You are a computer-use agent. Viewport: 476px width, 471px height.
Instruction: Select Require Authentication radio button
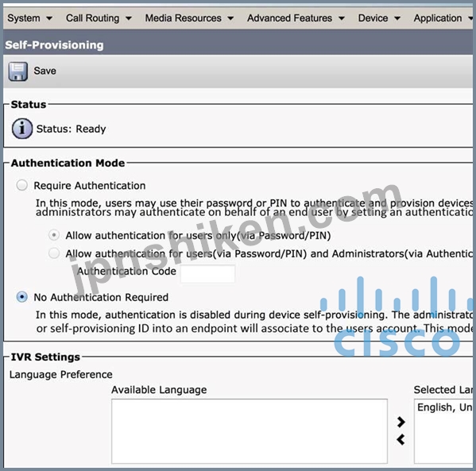22,185
